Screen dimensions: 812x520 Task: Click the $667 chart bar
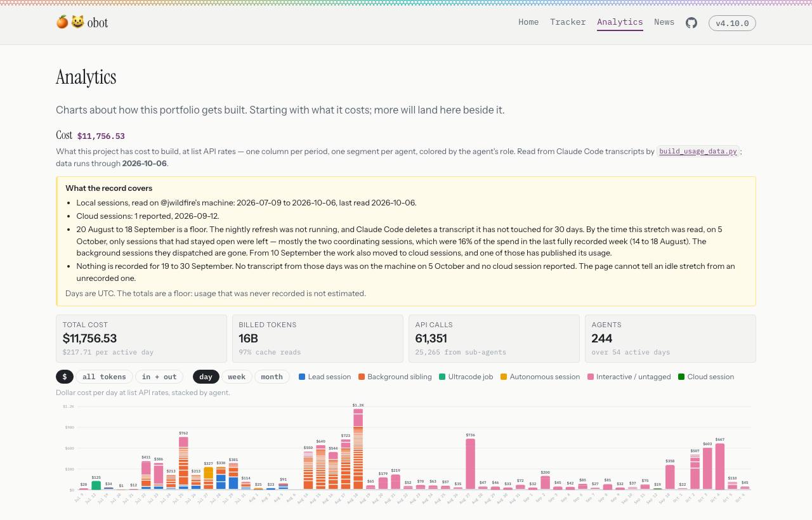pos(720,467)
